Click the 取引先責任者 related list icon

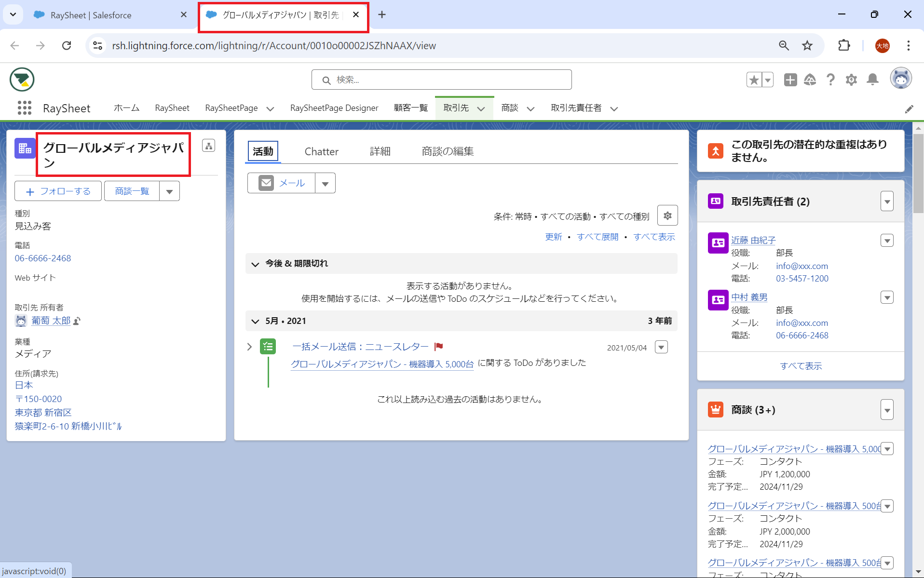(x=716, y=201)
